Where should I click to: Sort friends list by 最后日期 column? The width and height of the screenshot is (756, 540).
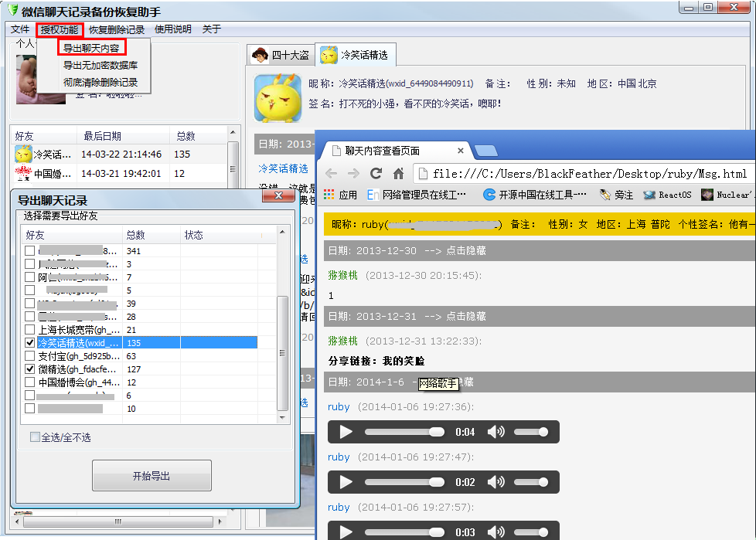102,136
